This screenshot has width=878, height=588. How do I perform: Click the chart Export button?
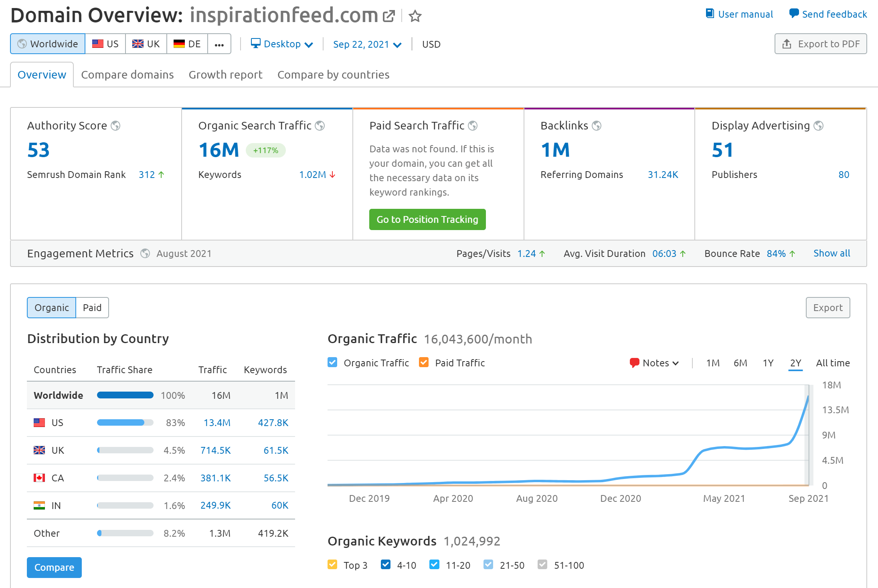(828, 307)
